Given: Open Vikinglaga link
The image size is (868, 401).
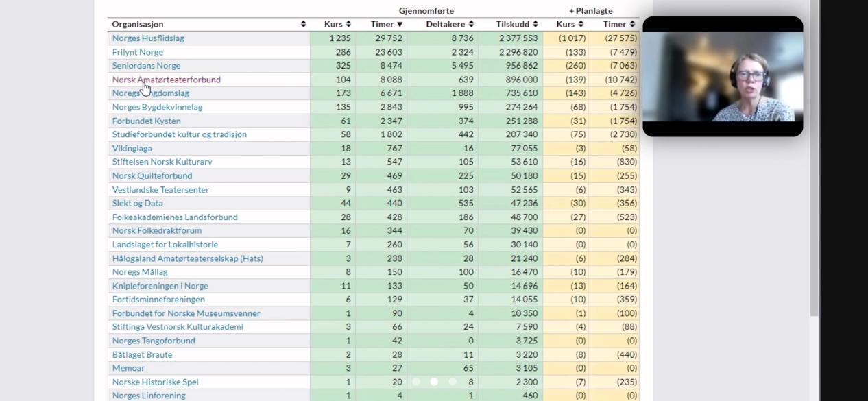Looking at the screenshot, I should coord(132,148).
